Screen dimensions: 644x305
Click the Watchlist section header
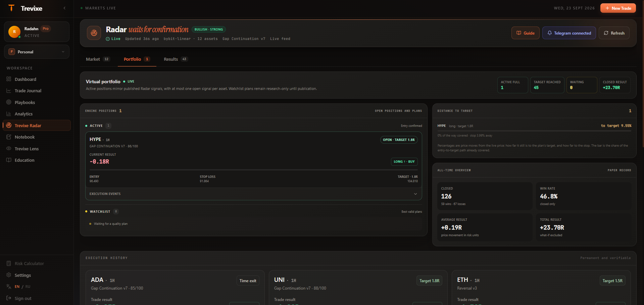tap(253, 211)
